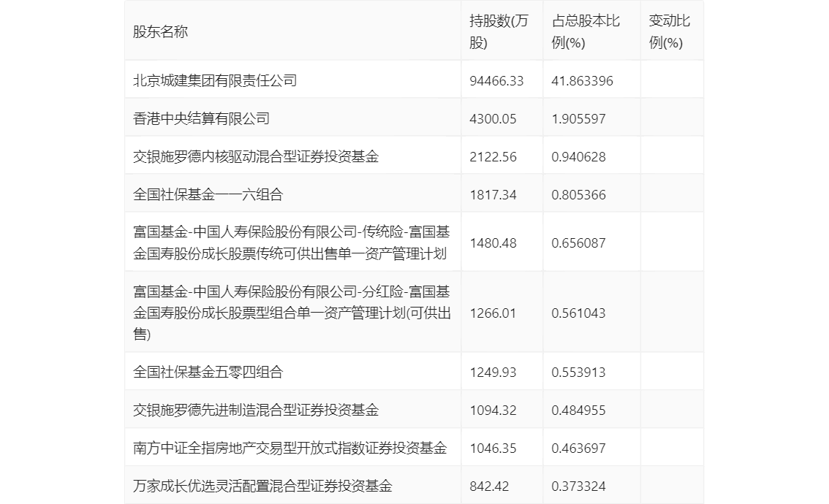The image size is (829, 504).
Task: Click the 1046.35 shareholding cell
Action: [x=493, y=448]
